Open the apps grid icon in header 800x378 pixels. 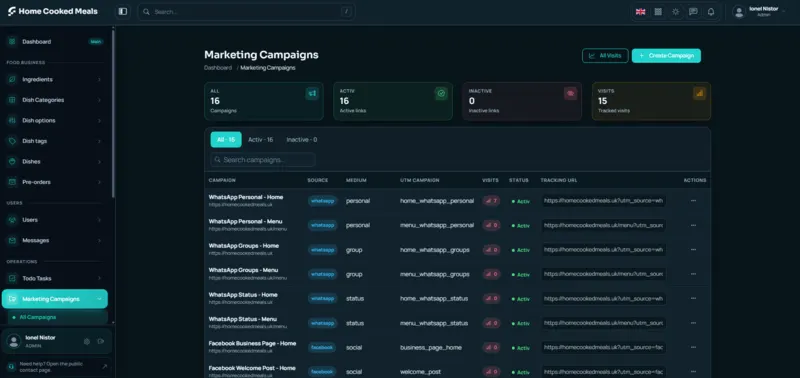pos(658,12)
